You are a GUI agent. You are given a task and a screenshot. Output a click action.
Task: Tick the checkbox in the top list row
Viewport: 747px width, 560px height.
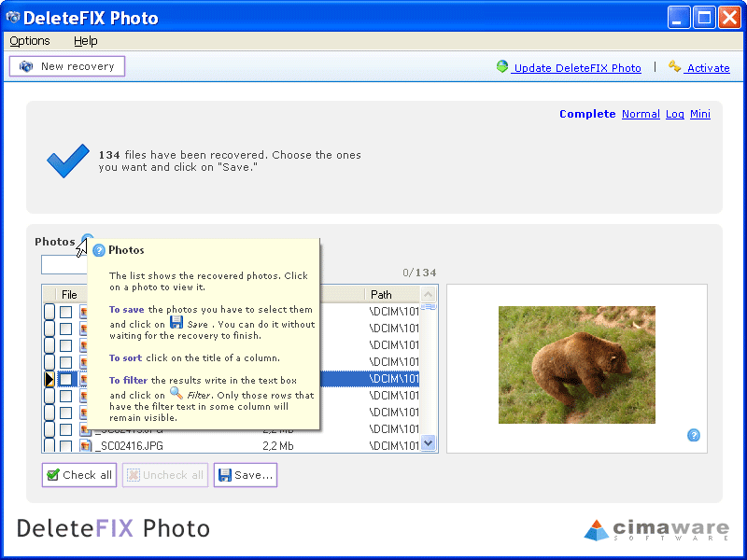click(65, 312)
